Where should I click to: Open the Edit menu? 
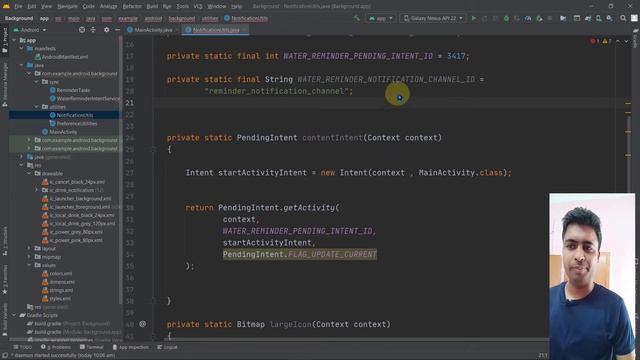pos(32,6)
